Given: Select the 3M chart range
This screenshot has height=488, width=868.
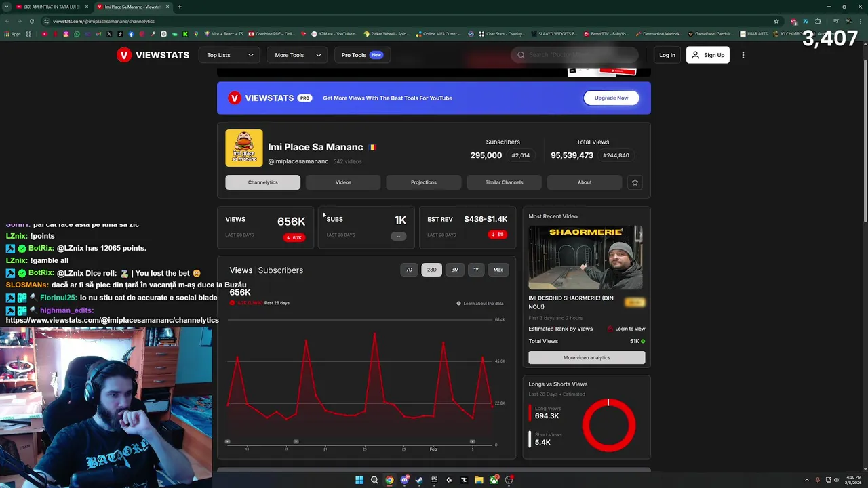Looking at the screenshot, I should pyautogui.click(x=454, y=270).
